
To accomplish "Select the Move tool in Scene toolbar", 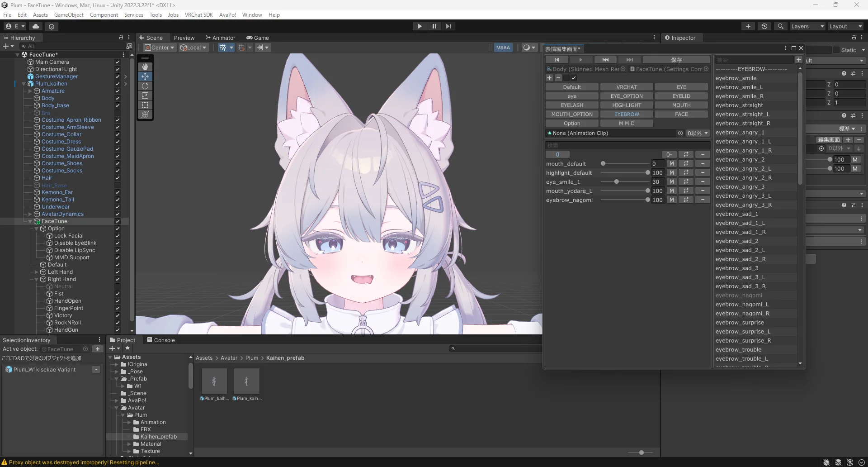I will point(145,76).
